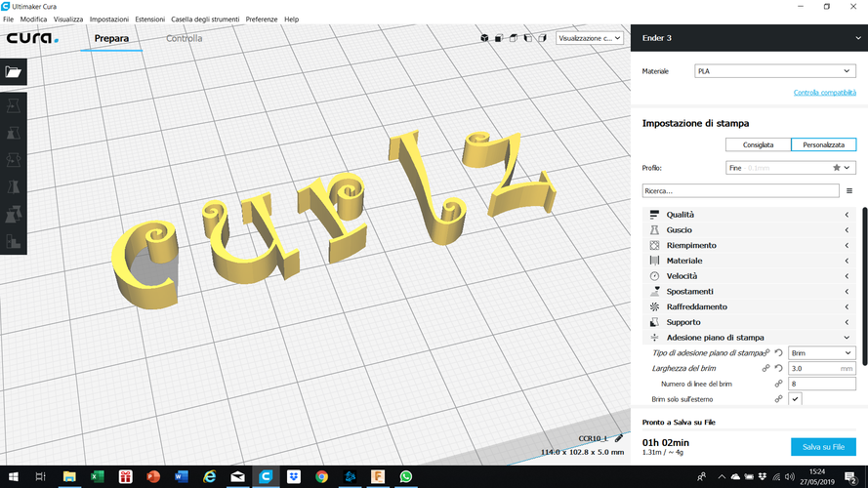The image size is (868, 488).
Task: Toggle Brim solo sull'esterno checkbox
Action: tap(795, 399)
